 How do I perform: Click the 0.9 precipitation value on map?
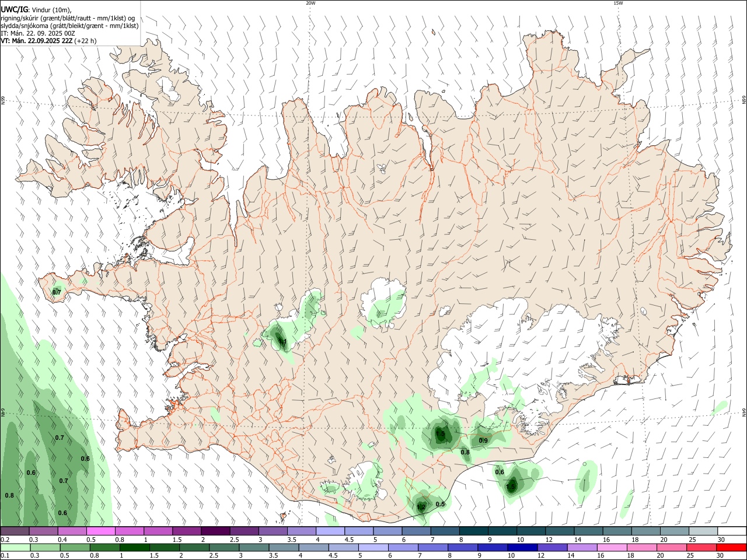pyautogui.click(x=483, y=440)
